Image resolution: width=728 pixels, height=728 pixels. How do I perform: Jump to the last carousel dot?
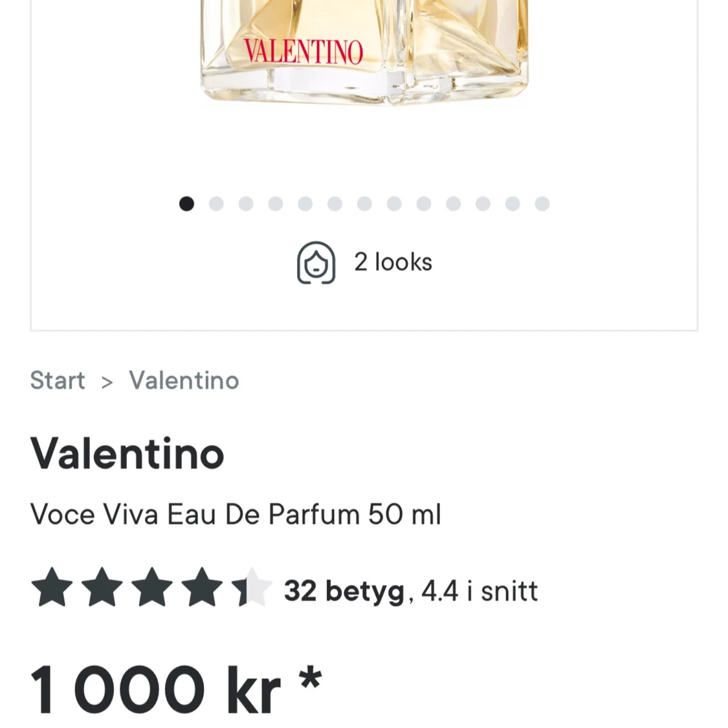point(542,203)
